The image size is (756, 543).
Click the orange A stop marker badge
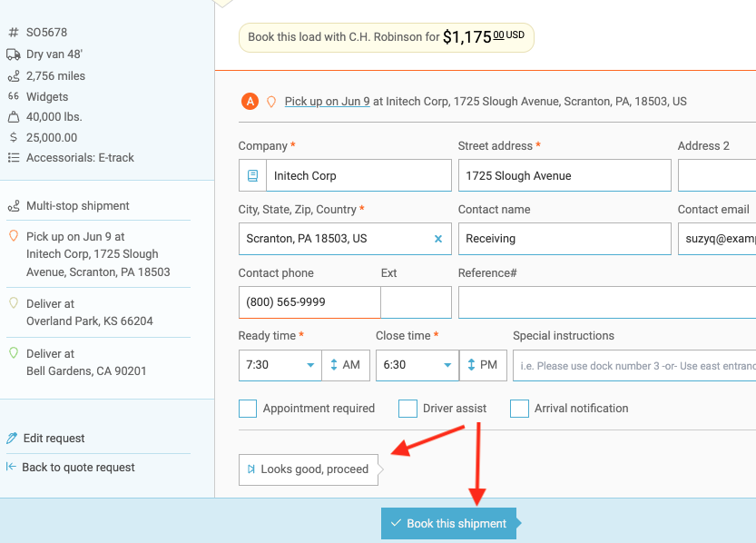(250, 102)
